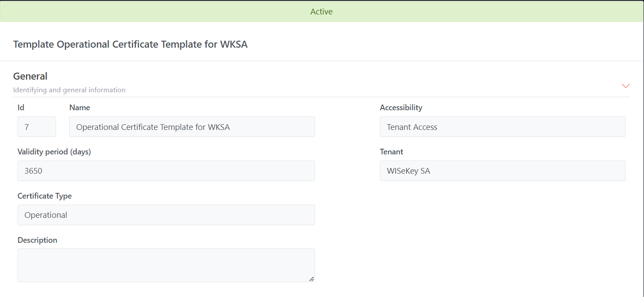Click the Validity period value 3650

[166, 171]
